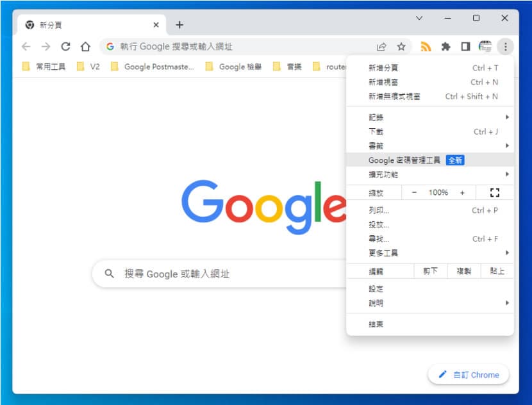Expand the 說明 submenu

click(430, 303)
